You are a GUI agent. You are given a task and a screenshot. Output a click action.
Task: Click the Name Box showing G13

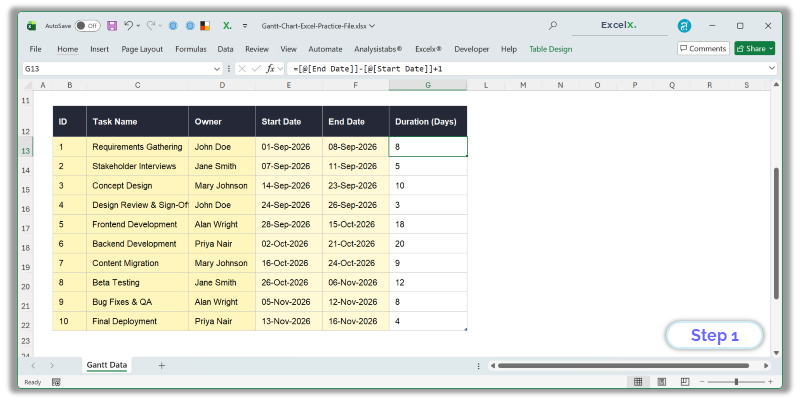117,68
